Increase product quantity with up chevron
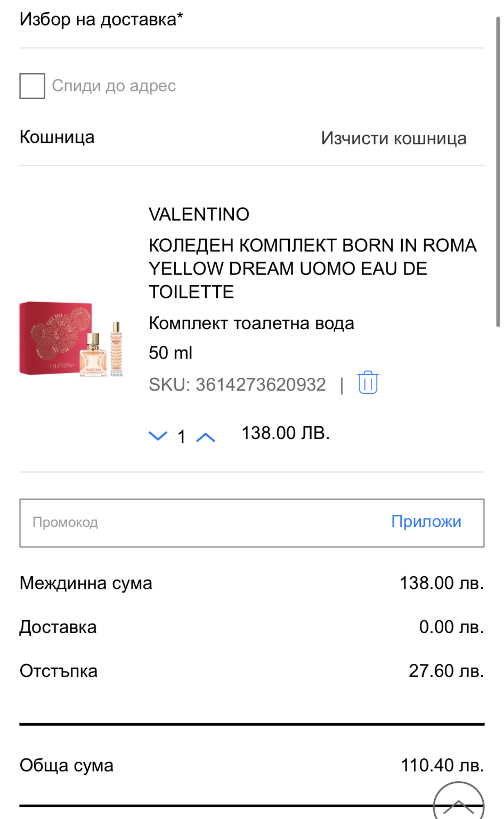504x819 pixels. [x=206, y=437]
